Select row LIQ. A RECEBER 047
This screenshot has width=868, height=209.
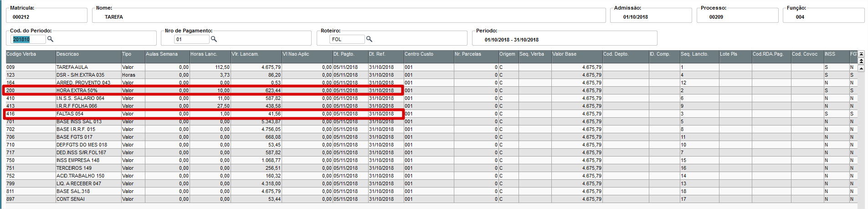(x=431, y=183)
